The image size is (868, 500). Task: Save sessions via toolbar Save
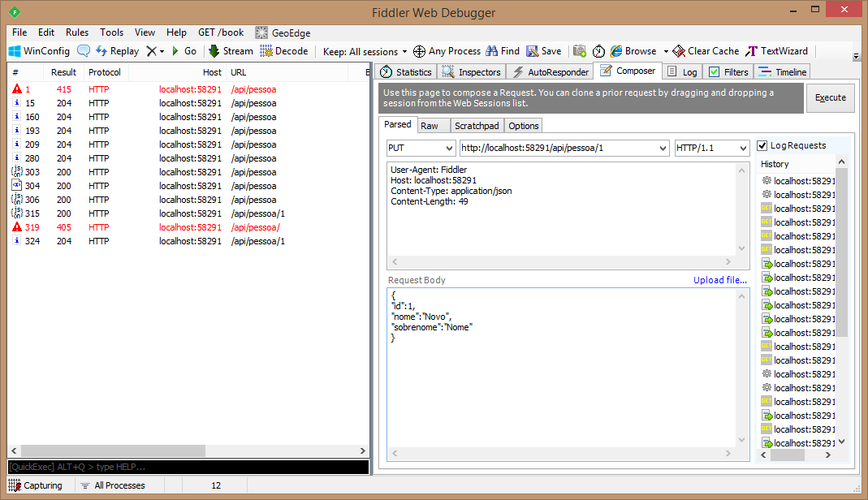pos(543,51)
